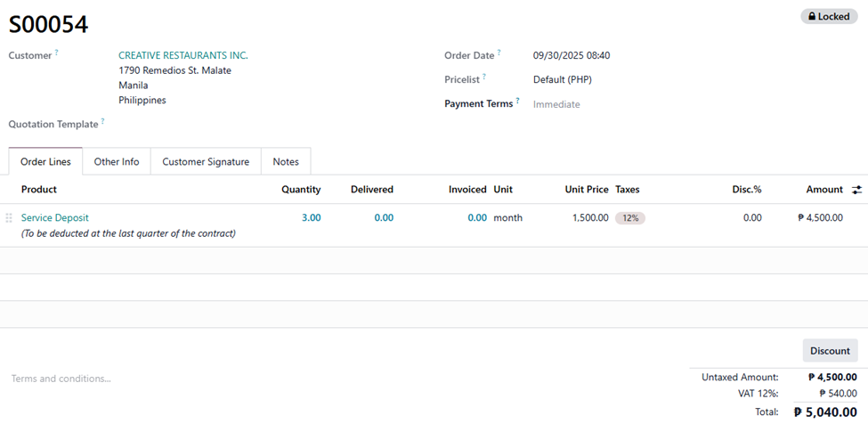
Task: Select the Notes tab
Action: [x=286, y=162]
